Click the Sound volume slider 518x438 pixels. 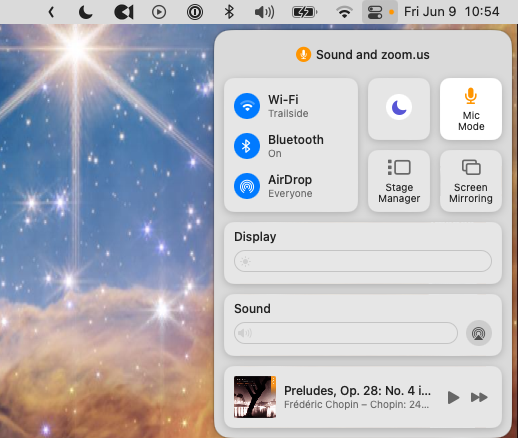[x=346, y=333]
